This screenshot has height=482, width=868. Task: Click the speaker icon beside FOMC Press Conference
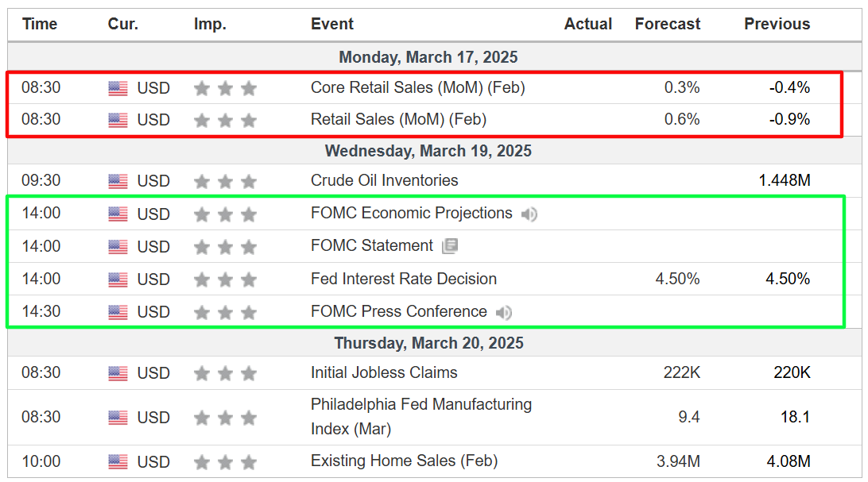[x=504, y=313]
